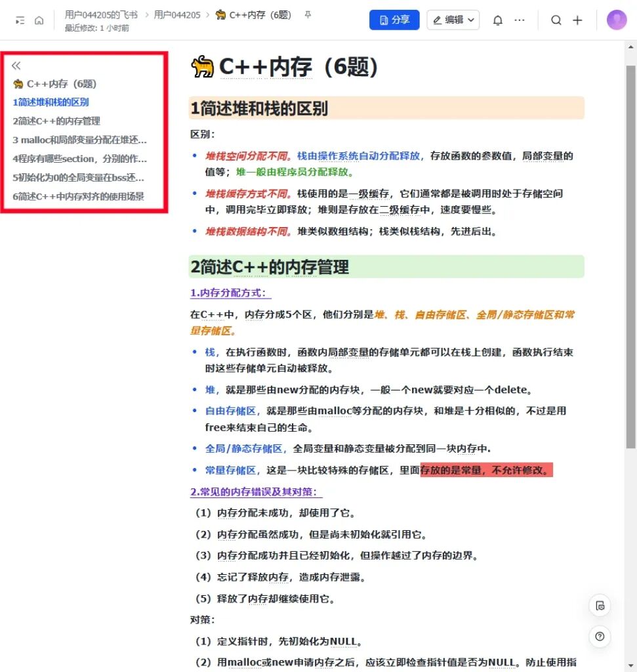Open the purple user avatar

(x=617, y=20)
